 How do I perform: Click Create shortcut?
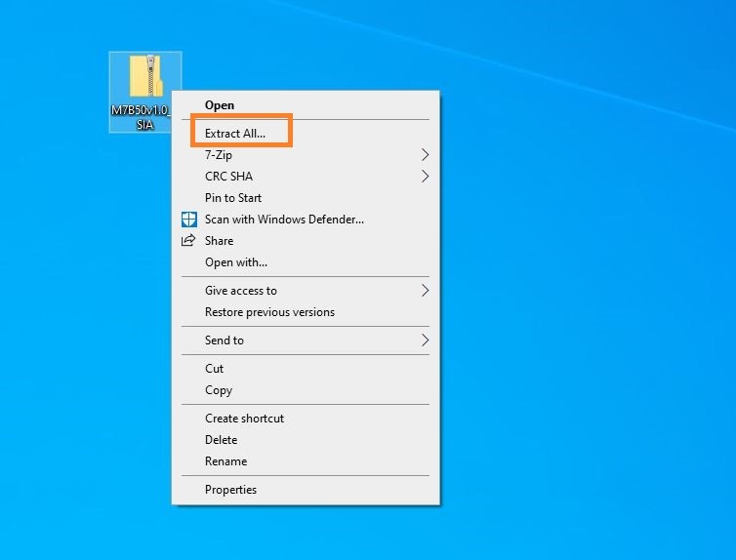click(x=244, y=419)
